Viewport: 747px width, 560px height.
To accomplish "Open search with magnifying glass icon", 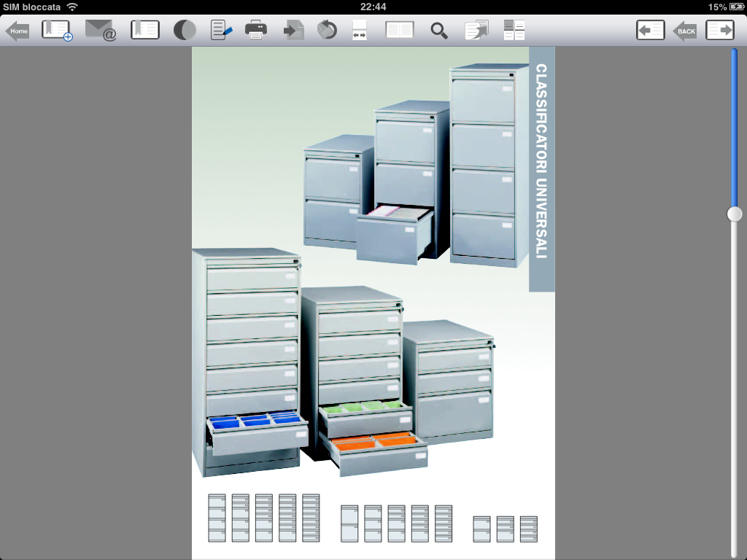I will [x=438, y=31].
